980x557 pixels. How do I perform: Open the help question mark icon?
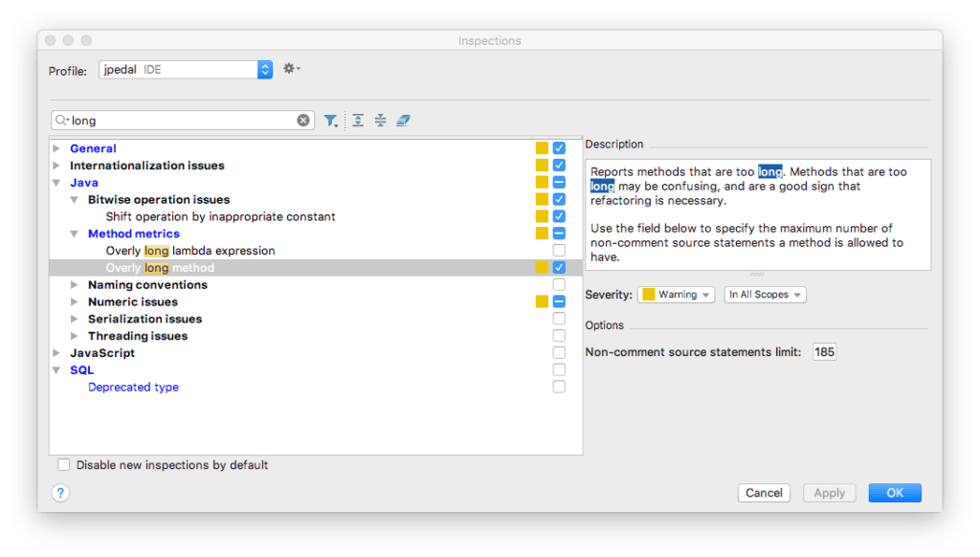[x=60, y=493]
